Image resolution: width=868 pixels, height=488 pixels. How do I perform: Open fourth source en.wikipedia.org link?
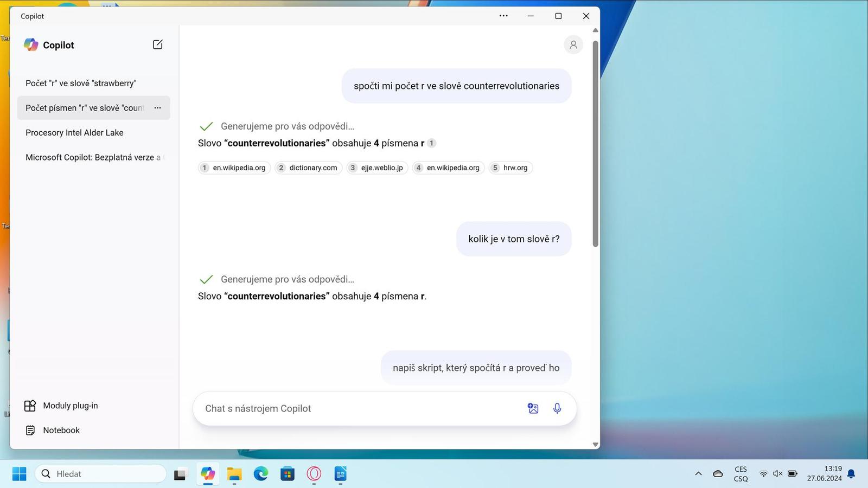(448, 168)
